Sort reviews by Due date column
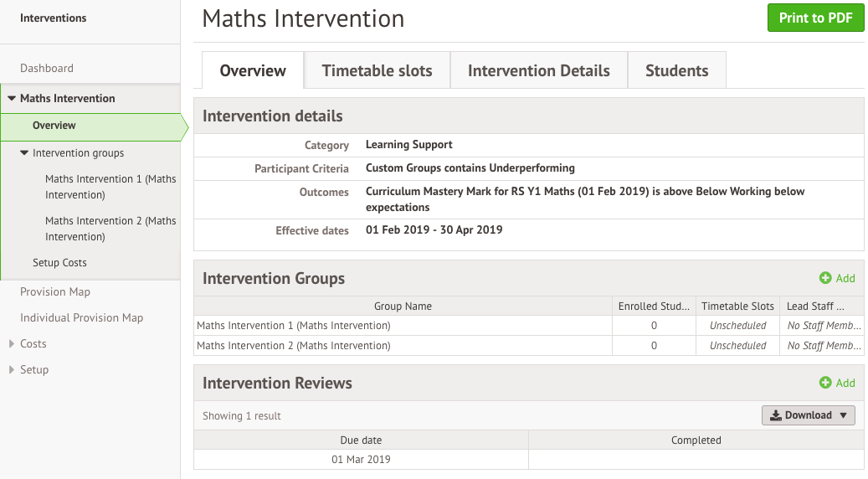The width and height of the screenshot is (868, 479). (x=361, y=440)
